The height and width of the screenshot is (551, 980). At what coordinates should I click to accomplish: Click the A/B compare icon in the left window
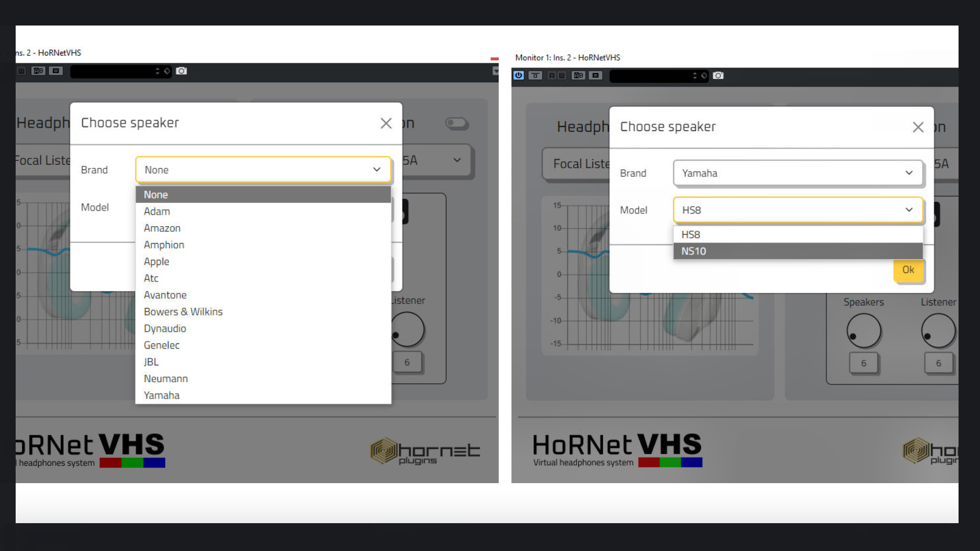tap(38, 71)
